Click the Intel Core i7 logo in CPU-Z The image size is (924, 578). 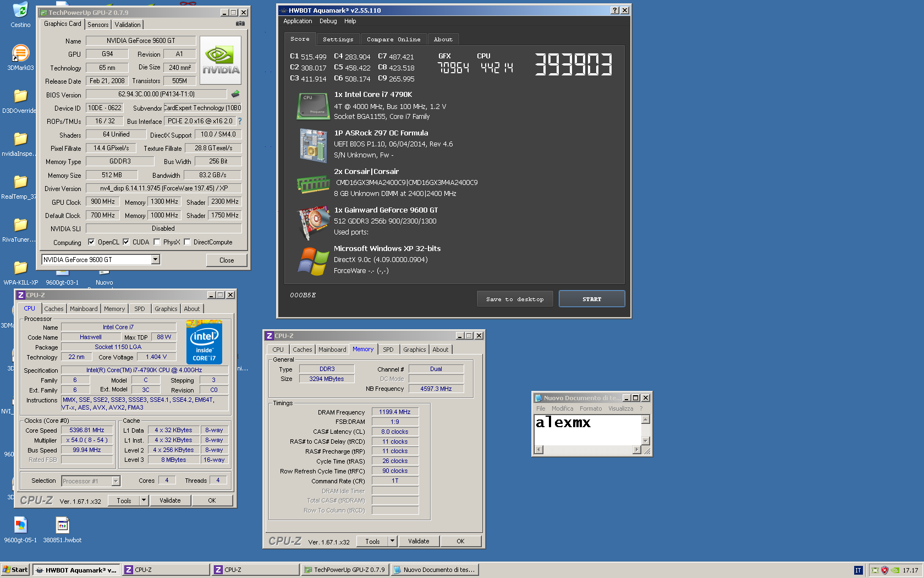pyautogui.click(x=204, y=342)
